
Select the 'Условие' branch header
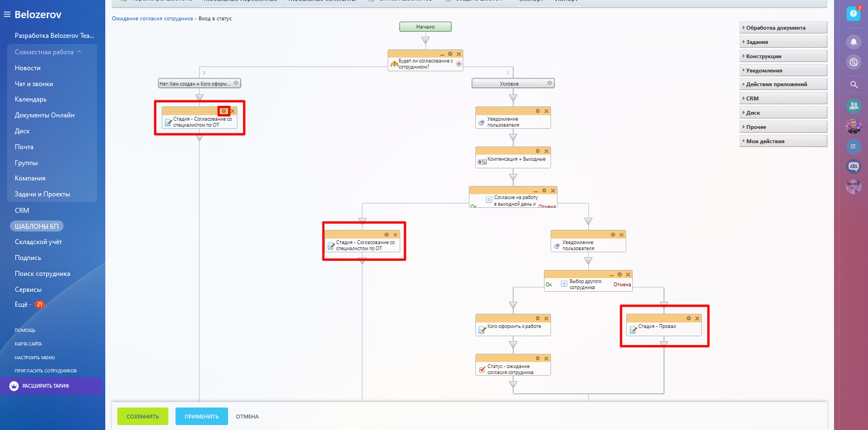click(x=513, y=83)
